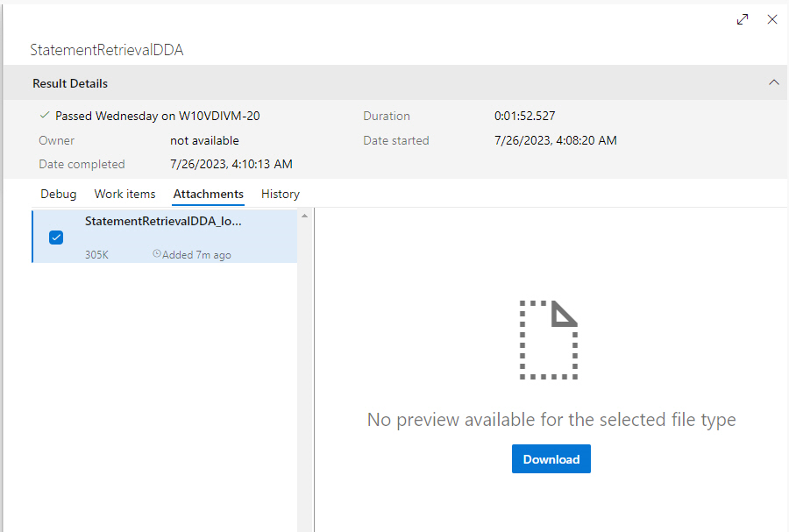Image resolution: width=789 pixels, height=532 pixels.
Task: Click the Result Details header label
Action: pos(70,83)
